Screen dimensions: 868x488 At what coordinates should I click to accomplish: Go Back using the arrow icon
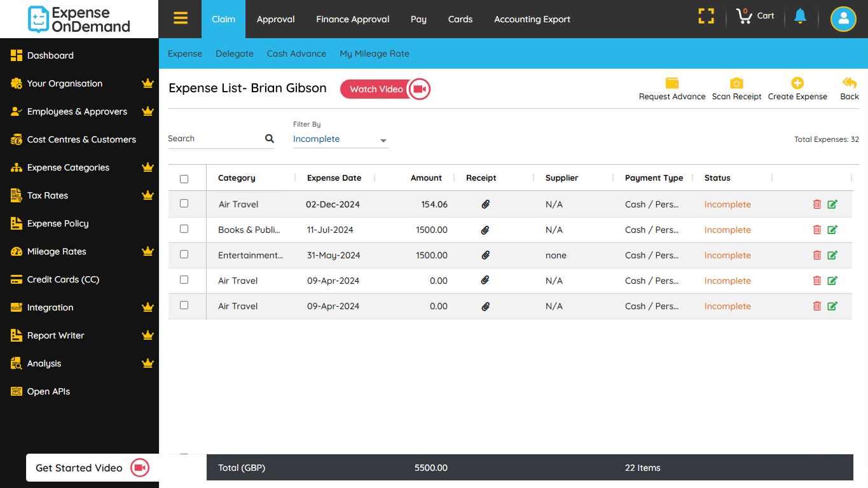tap(850, 83)
